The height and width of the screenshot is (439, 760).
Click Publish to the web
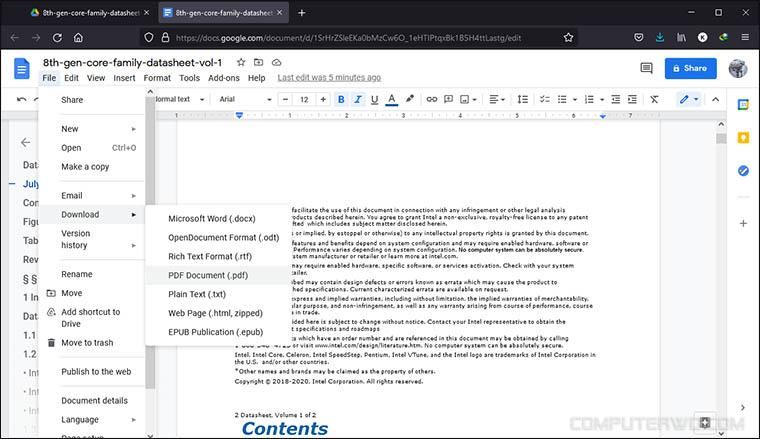tap(92, 372)
